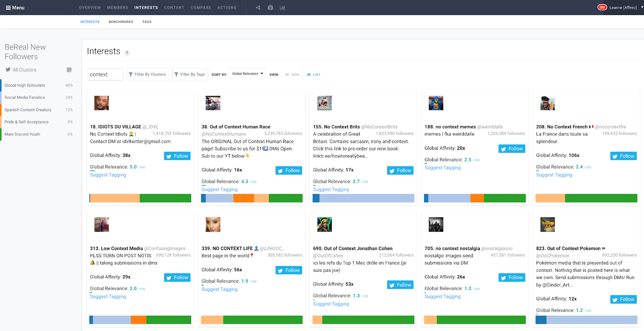This screenshot has width=644, height=331.
Task: Open No Context Brits avatar
Action: [x=324, y=103]
